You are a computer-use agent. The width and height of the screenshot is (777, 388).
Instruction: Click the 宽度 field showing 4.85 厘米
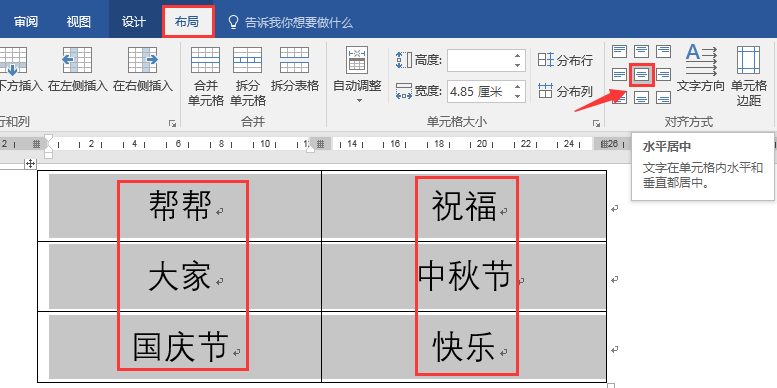pos(479,91)
